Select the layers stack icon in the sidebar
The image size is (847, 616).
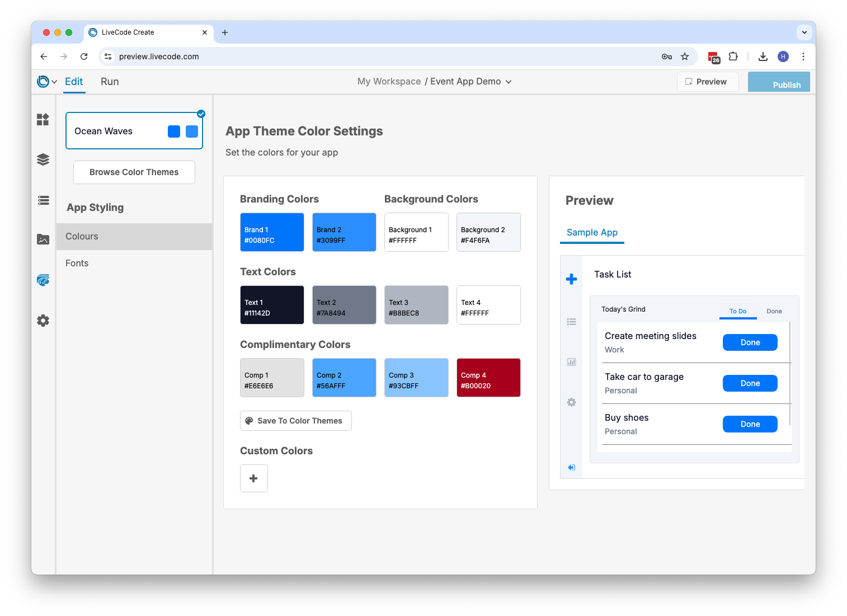[43, 159]
